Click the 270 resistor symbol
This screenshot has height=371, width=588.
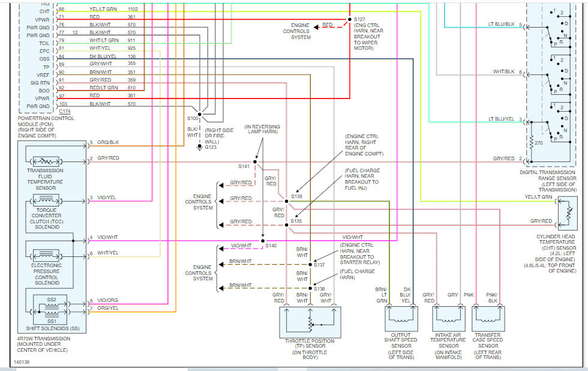pos(532,142)
